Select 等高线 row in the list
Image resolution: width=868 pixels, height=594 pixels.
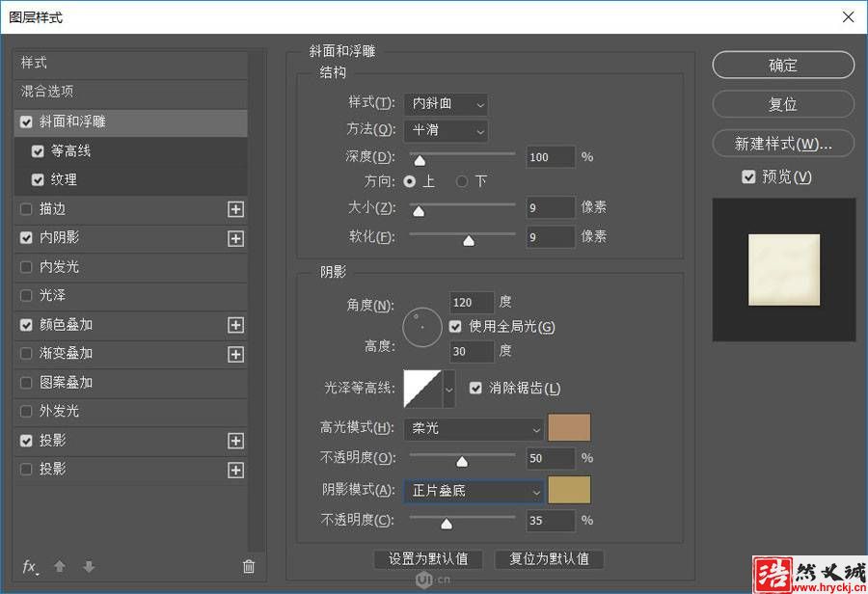[x=130, y=151]
